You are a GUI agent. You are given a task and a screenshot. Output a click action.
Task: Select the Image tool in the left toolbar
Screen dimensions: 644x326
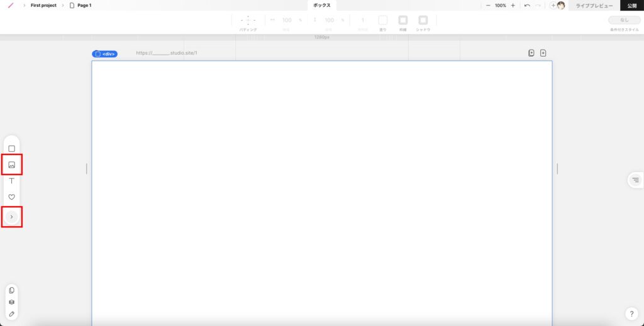(11, 165)
